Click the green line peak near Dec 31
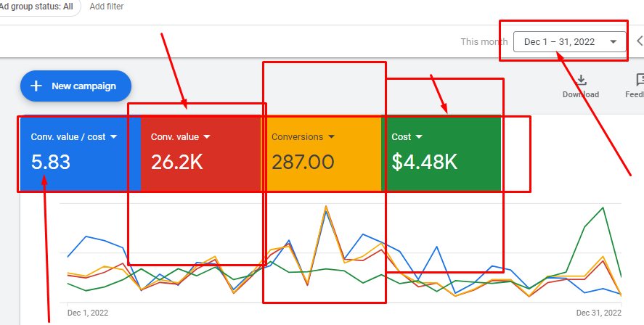Viewport: 644px width, 325px height. coord(602,208)
